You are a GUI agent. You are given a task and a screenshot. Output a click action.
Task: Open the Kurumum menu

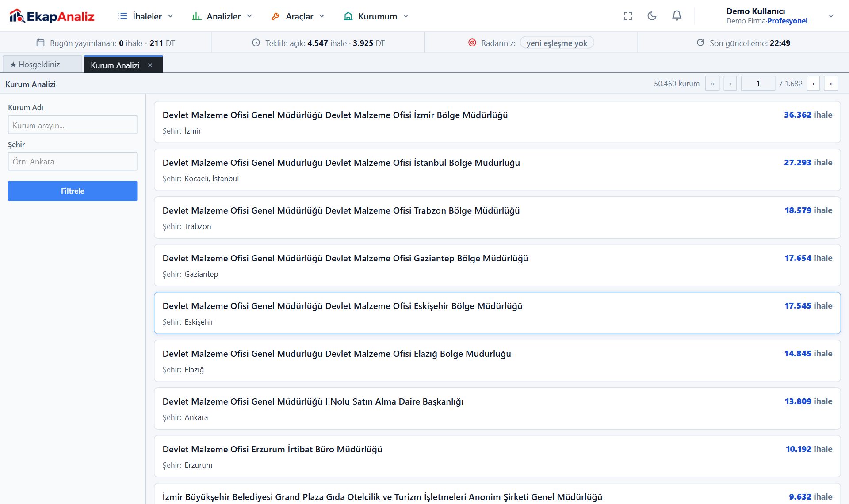pyautogui.click(x=376, y=16)
